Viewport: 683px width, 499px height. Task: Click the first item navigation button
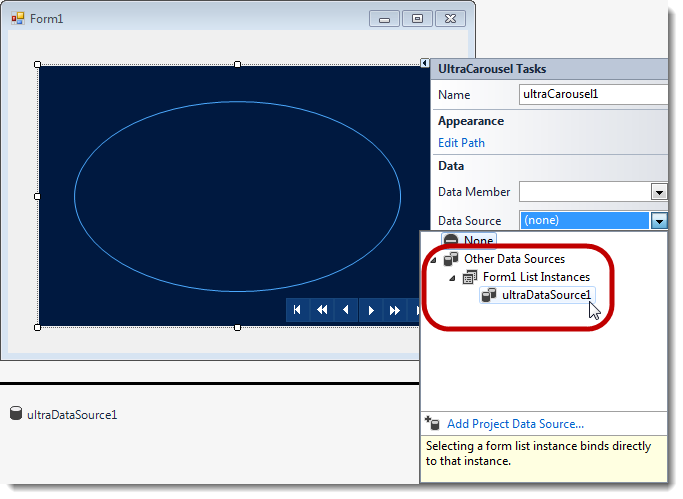(297, 311)
